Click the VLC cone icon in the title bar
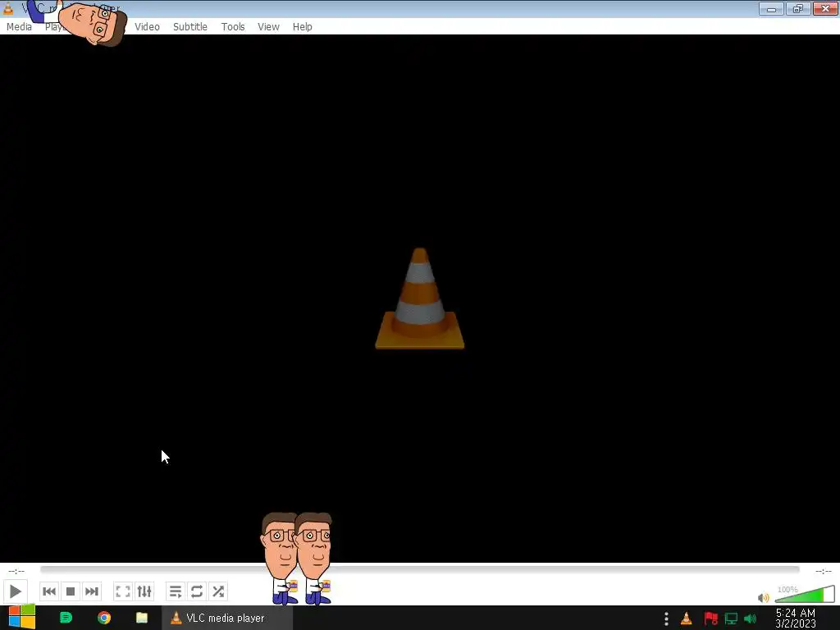Image resolution: width=840 pixels, height=630 pixels. (x=8, y=8)
